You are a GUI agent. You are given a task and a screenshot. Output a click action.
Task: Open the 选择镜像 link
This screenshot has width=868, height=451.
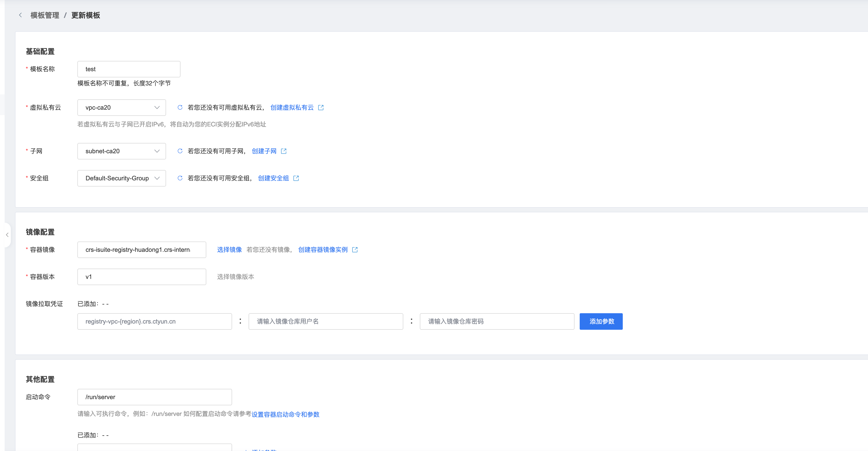click(229, 250)
